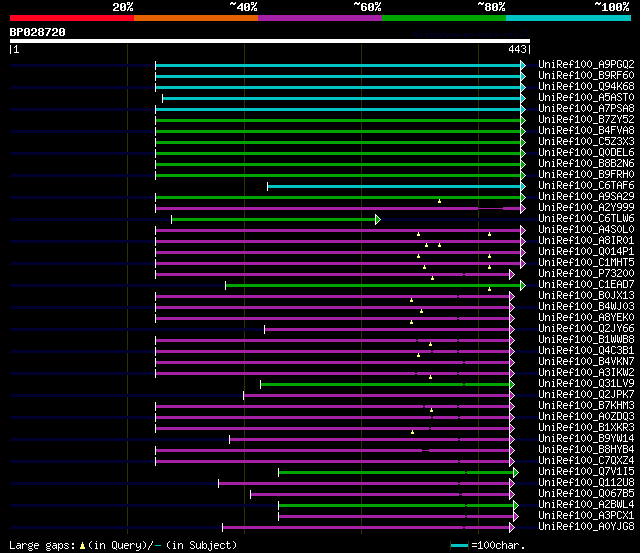The image size is (640, 553).
Task: Click the UniRef100_B8HYB4 label
Action: click(586, 450)
